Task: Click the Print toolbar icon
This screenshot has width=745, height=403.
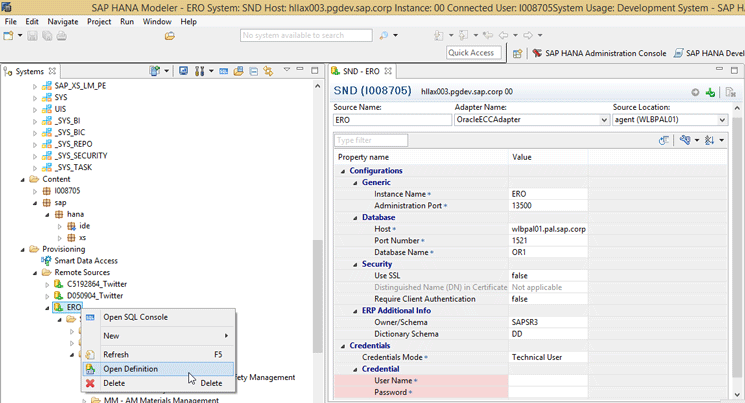Action: [x=62, y=36]
